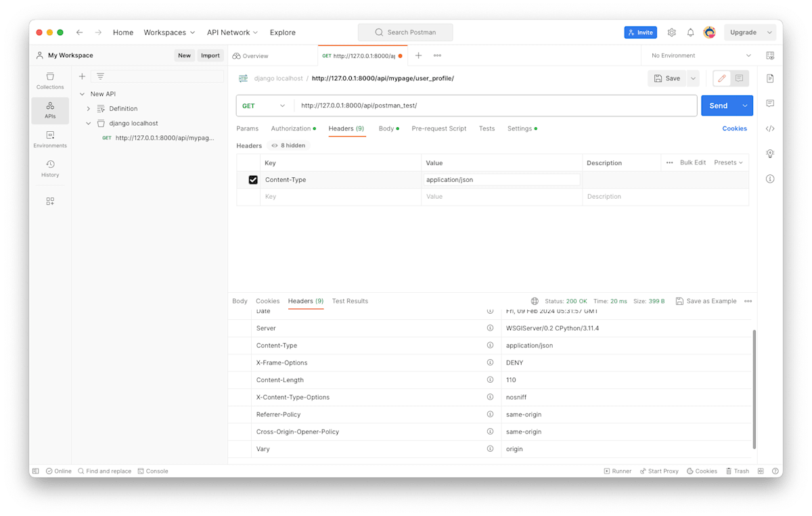
Task: Open the No Environment selector
Action: 701,55
